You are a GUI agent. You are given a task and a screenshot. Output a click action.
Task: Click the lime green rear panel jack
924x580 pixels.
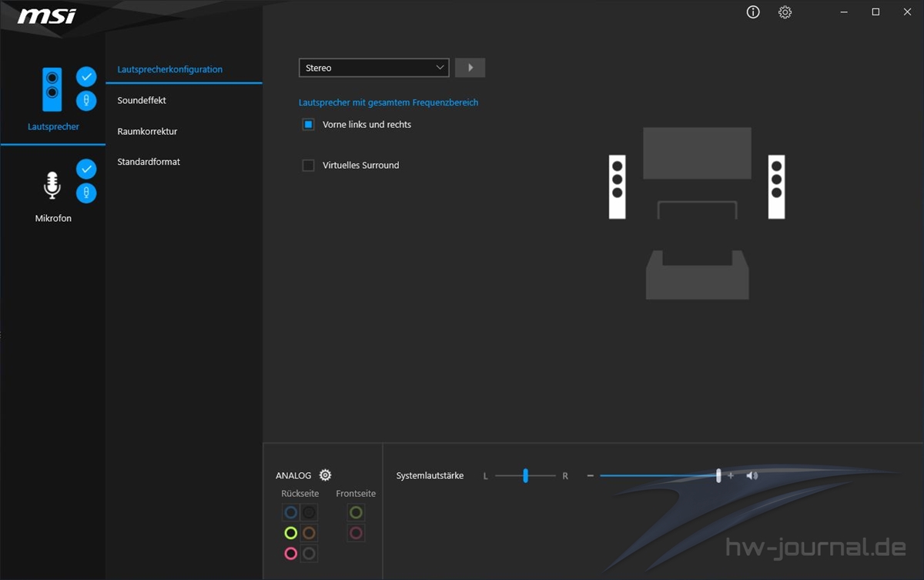[x=290, y=533]
